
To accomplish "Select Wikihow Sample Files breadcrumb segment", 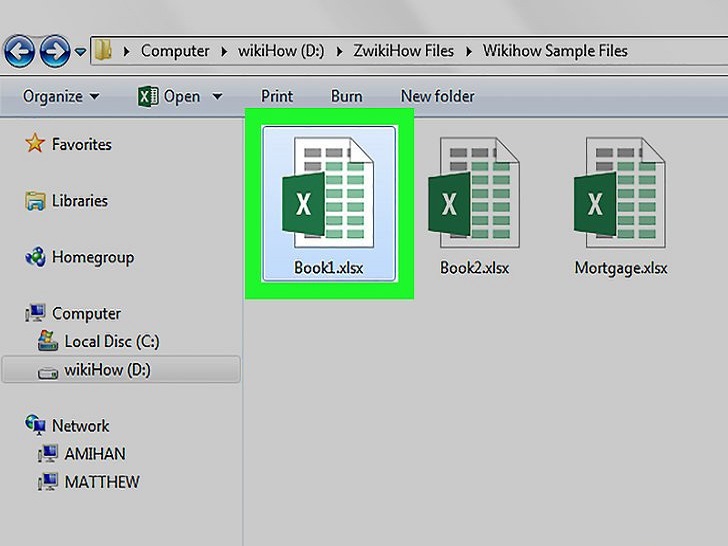I will pyautogui.click(x=555, y=51).
